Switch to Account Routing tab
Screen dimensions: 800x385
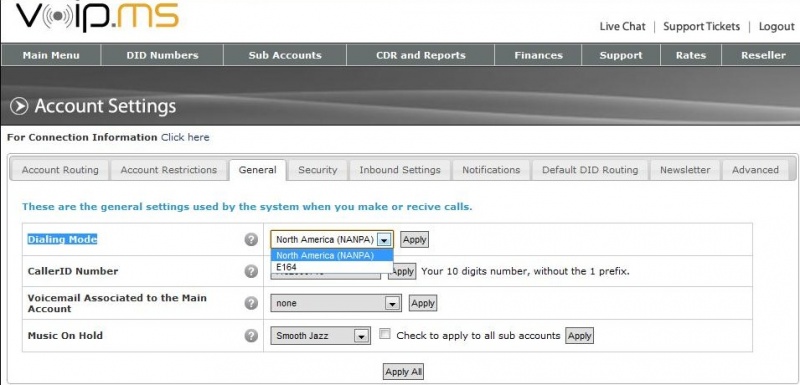click(x=60, y=170)
